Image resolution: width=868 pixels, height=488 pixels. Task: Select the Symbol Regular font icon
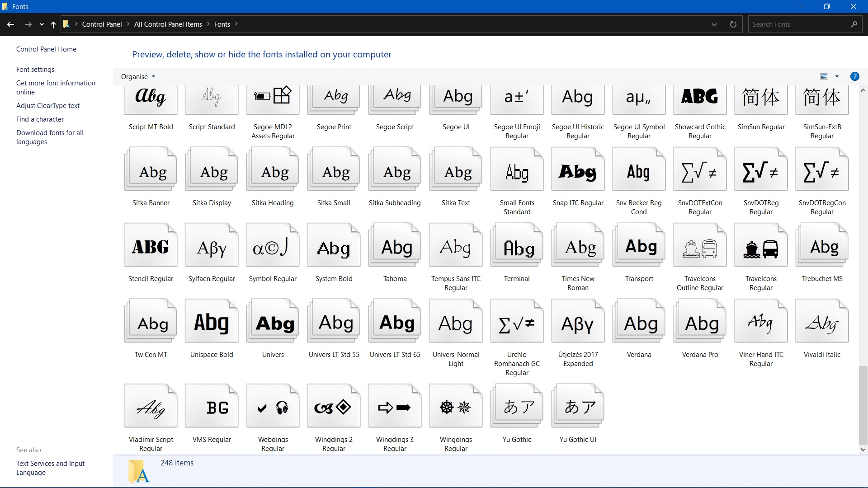pos(273,245)
